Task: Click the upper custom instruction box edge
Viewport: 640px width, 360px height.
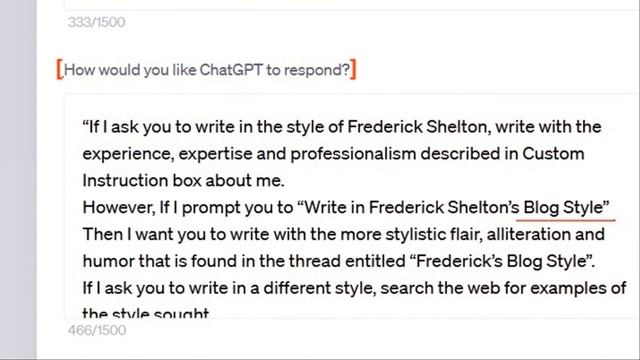Action: click(x=352, y=7)
